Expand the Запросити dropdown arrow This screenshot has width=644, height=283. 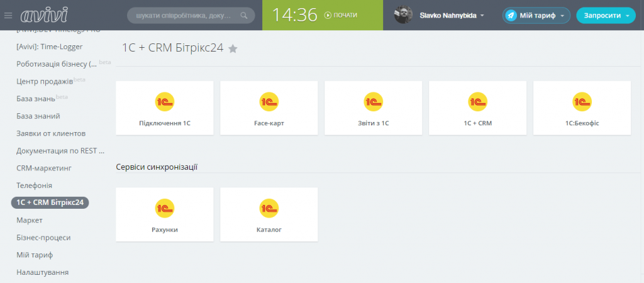(628, 16)
